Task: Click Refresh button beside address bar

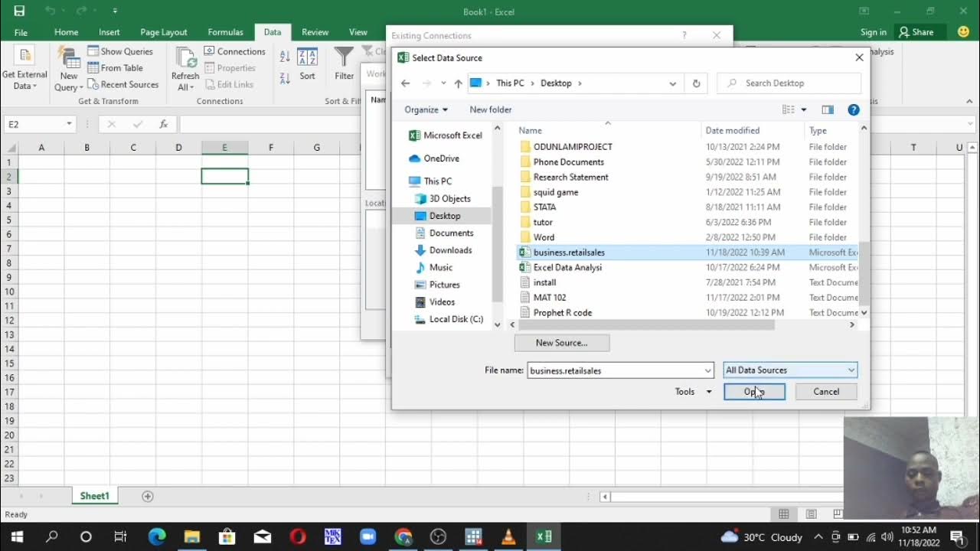Action: tap(696, 83)
